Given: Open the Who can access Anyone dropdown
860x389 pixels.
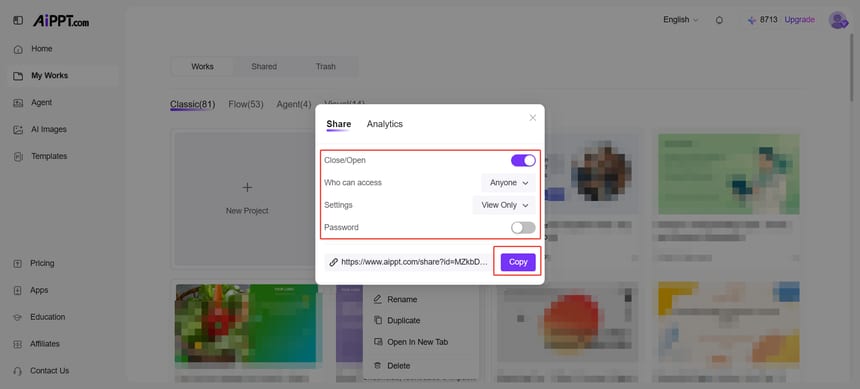Looking at the screenshot, I should [508, 183].
